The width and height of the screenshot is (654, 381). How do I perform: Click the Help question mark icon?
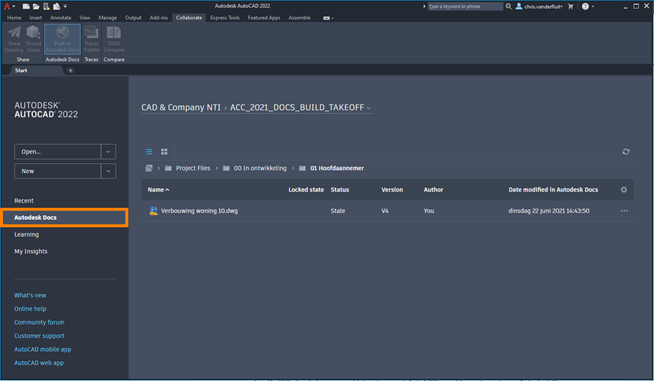(585, 6)
